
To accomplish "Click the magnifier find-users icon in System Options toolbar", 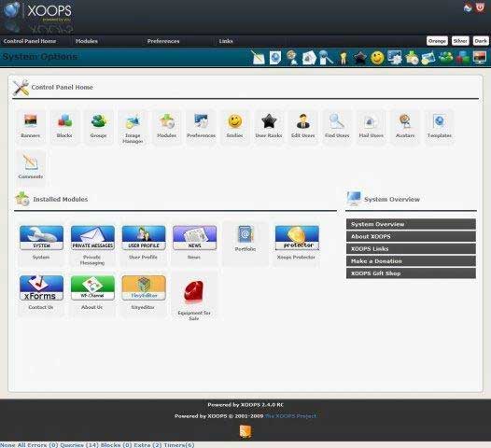I will [x=326, y=58].
